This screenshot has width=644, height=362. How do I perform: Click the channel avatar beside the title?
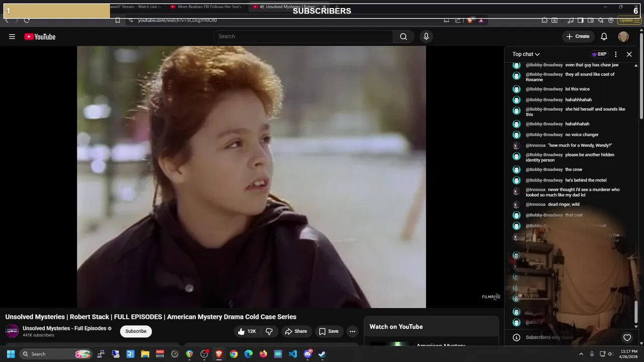point(12,331)
